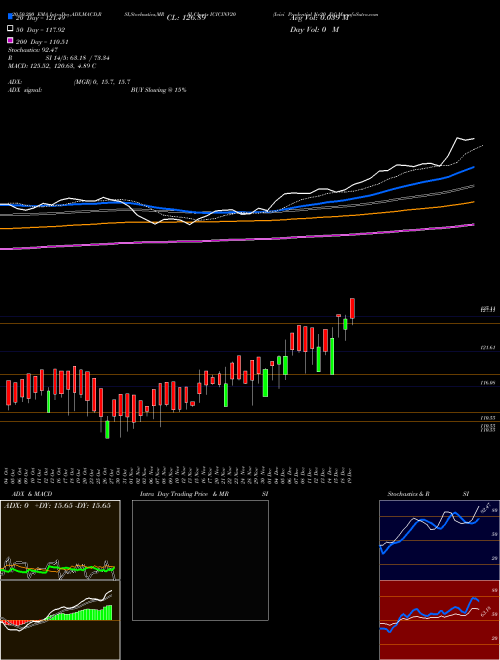Click the 'Intra Day Trading Price & MR' title
Screen dimensions: 500x660
pyautogui.click(x=184, y=494)
